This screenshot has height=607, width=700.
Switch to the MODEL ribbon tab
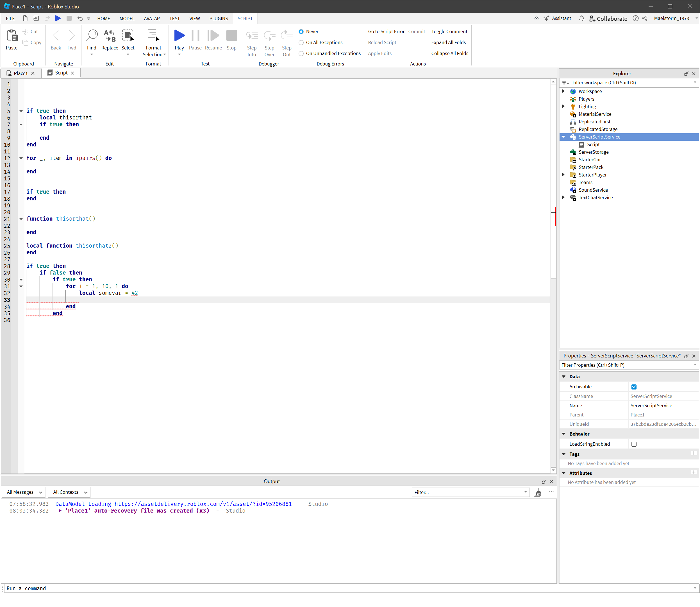tap(127, 18)
